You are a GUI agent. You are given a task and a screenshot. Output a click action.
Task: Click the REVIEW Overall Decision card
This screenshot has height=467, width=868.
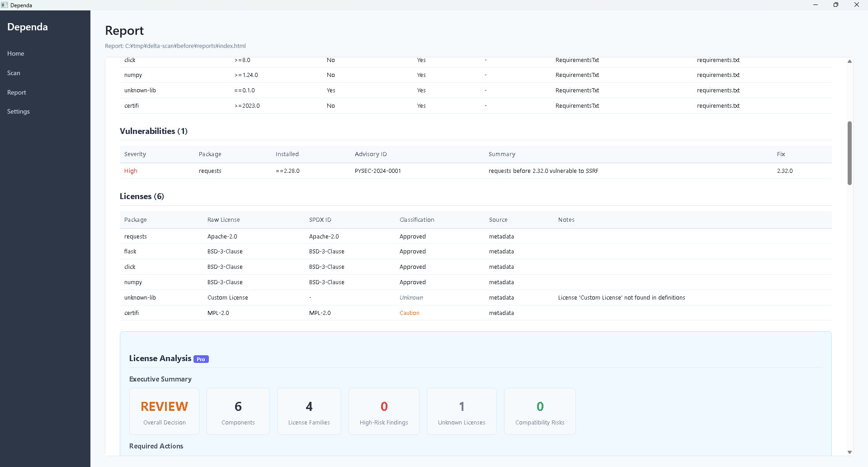164,411
